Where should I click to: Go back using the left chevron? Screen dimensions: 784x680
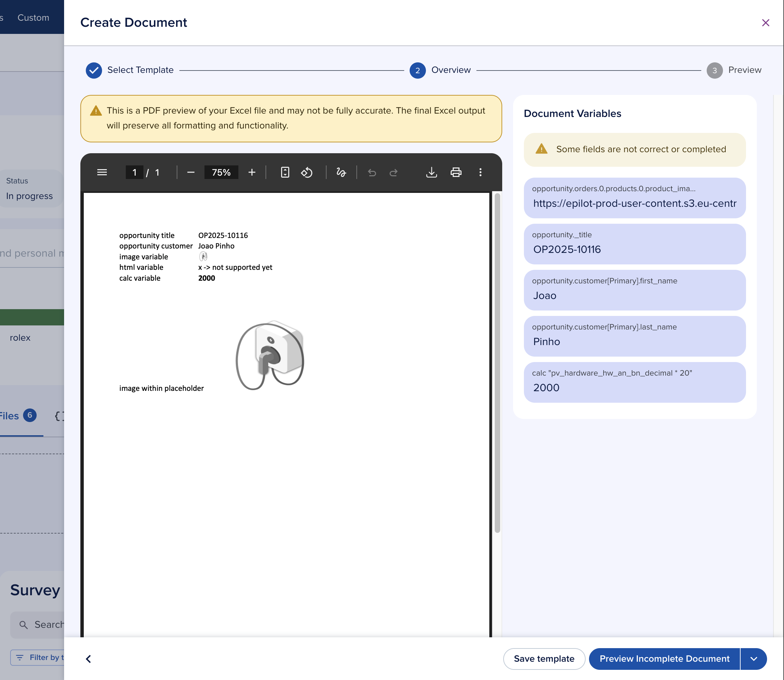tap(89, 659)
